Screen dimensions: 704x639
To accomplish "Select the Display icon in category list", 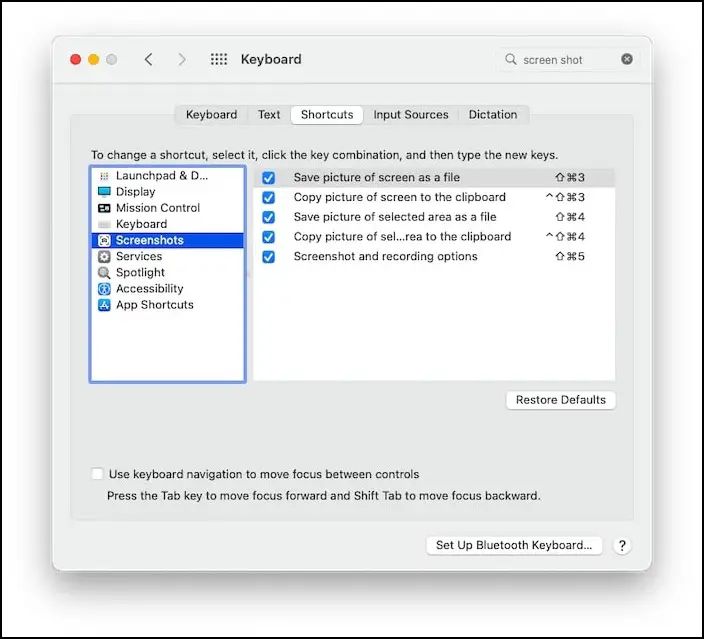I will pyautogui.click(x=104, y=192).
